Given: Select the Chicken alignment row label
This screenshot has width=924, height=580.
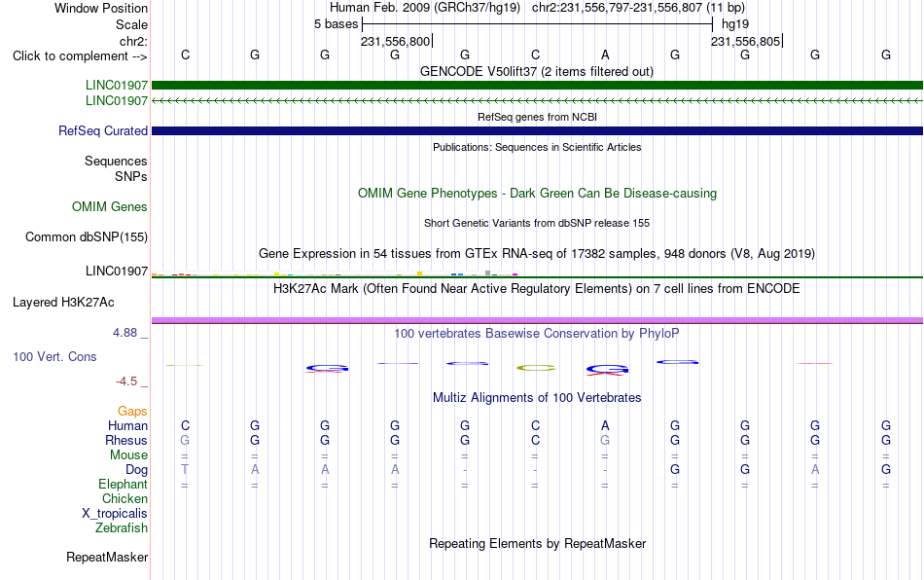Looking at the screenshot, I should pyautogui.click(x=124, y=498).
